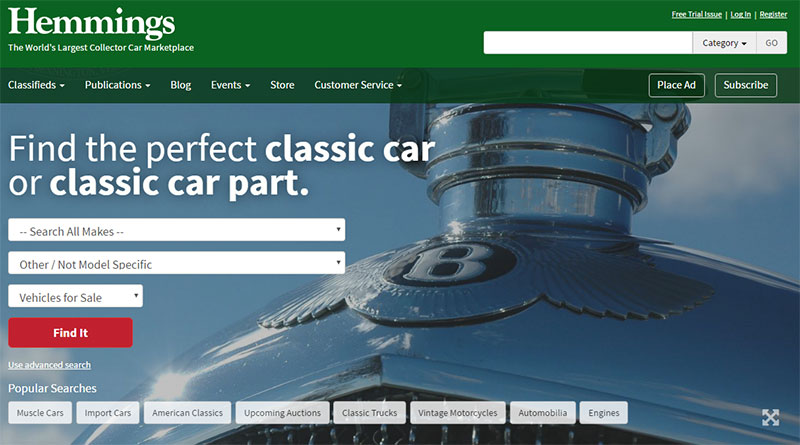Select the Vintage Motorcycles popular search
Image resolution: width=800 pixels, height=445 pixels.
click(458, 413)
